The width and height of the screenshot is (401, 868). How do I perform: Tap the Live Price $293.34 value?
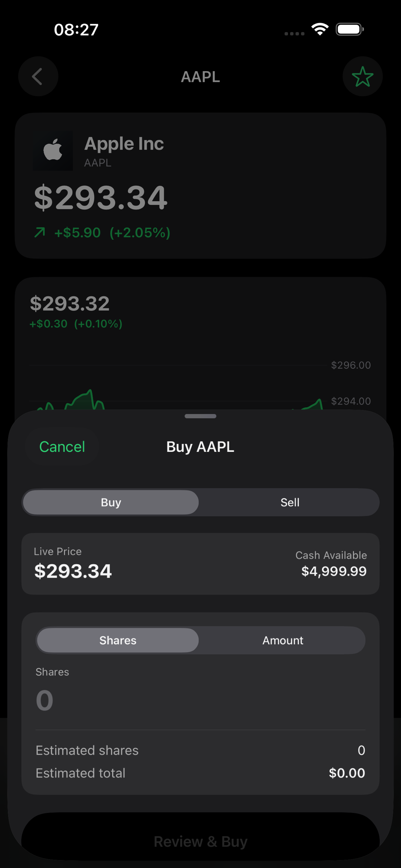pos(73,571)
